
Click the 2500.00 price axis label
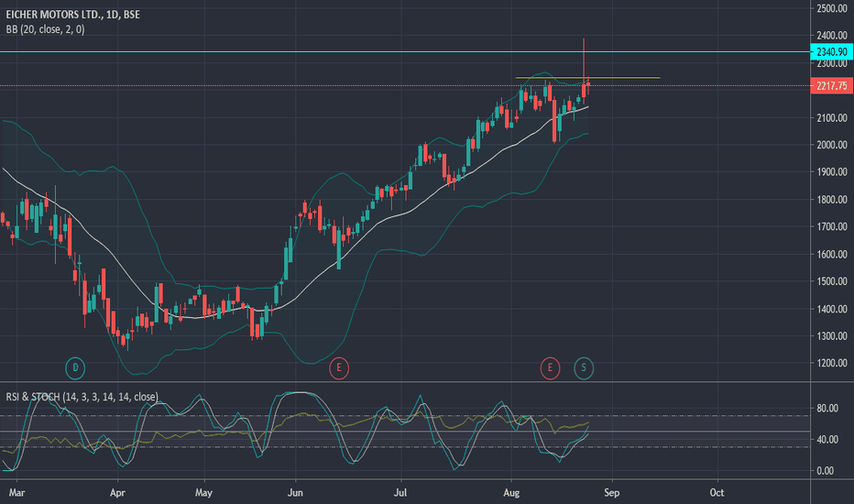(x=832, y=8)
